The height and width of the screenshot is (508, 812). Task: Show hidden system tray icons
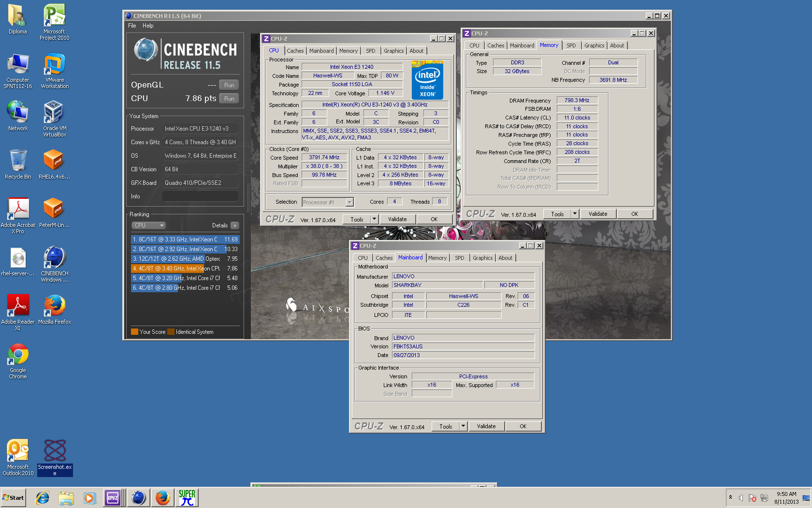point(730,497)
